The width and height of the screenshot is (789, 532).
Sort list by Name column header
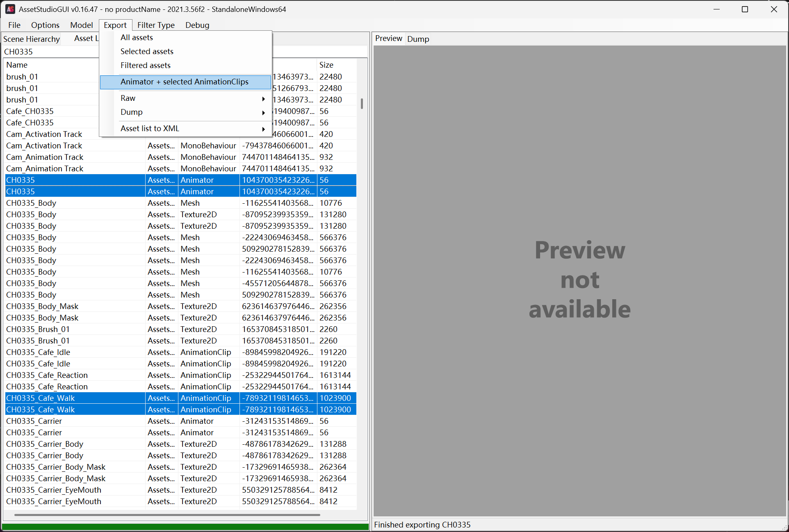pyautogui.click(x=17, y=65)
